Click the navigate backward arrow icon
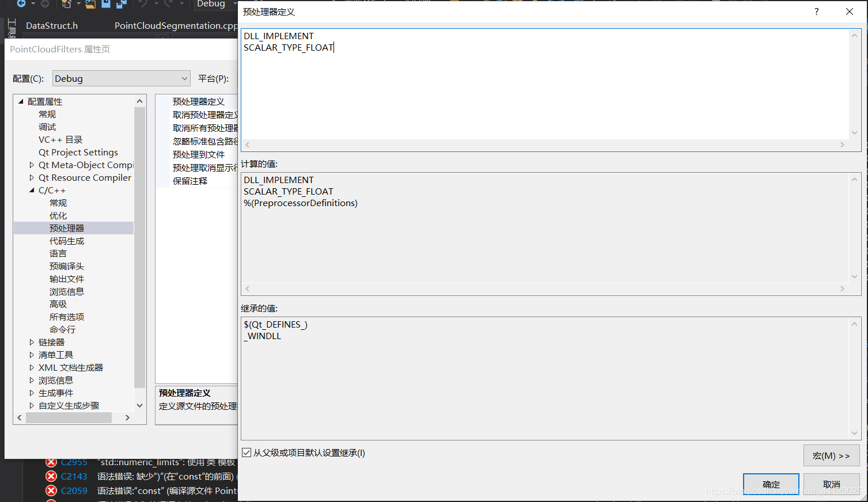This screenshot has height=502, width=868. coord(21,3)
